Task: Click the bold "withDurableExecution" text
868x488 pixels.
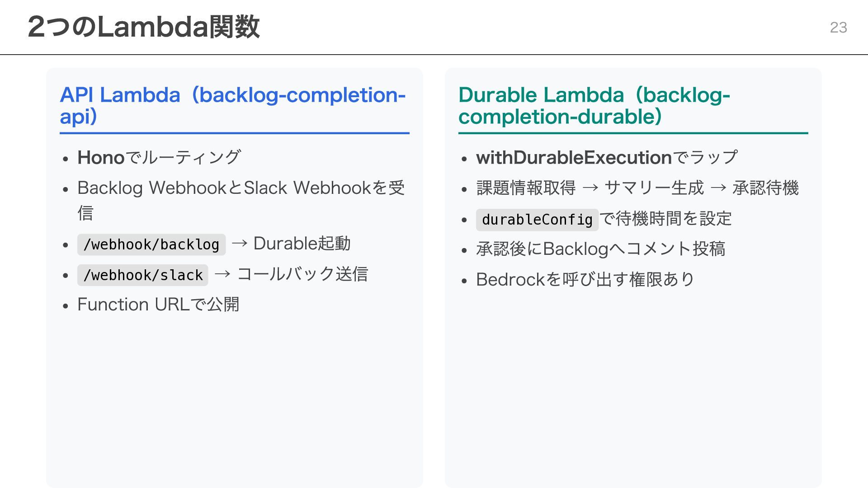Action: point(574,158)
